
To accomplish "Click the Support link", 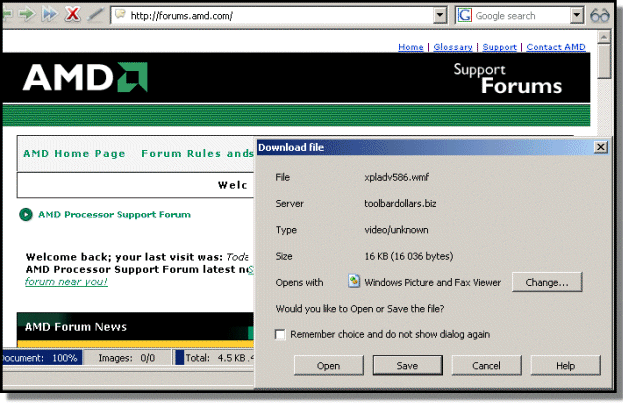I will coord(499,47).
